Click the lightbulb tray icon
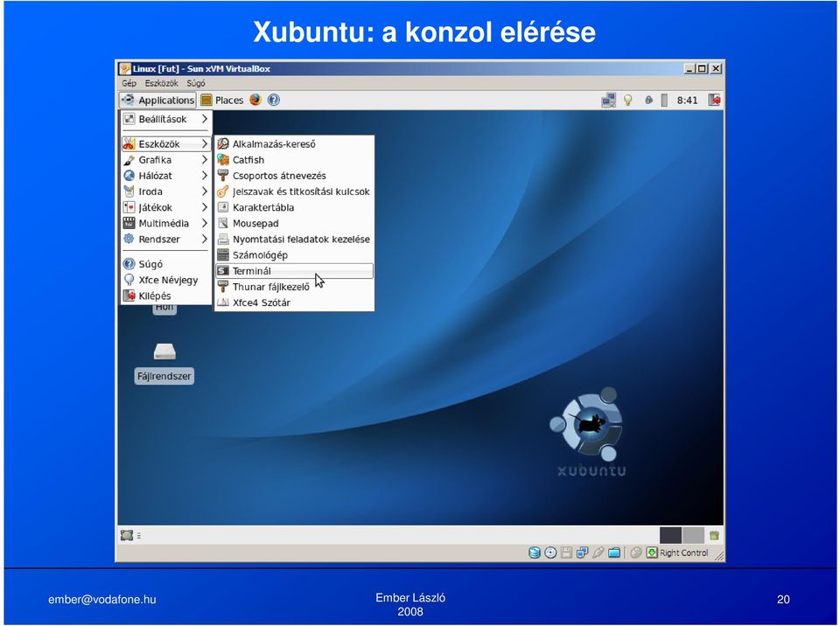 (x=628, y=101)
